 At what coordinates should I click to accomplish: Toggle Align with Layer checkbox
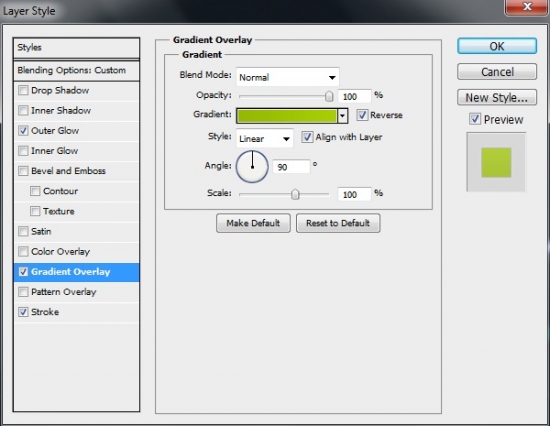pos(307,137)
